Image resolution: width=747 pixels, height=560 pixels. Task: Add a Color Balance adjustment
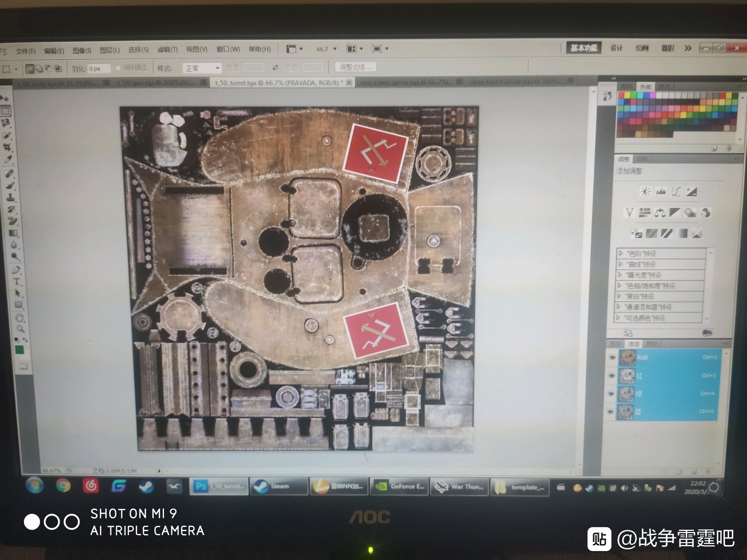click(x=660, y=213)
